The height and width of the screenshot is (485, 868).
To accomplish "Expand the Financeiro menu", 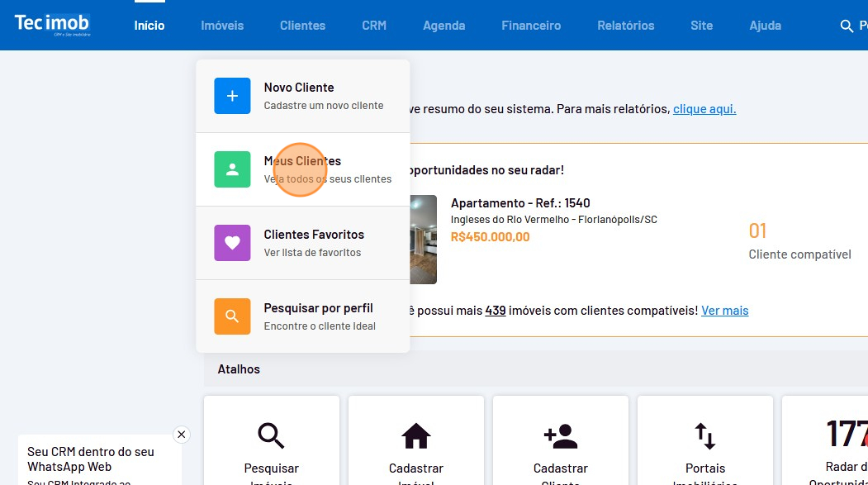I will pos(530,26).
